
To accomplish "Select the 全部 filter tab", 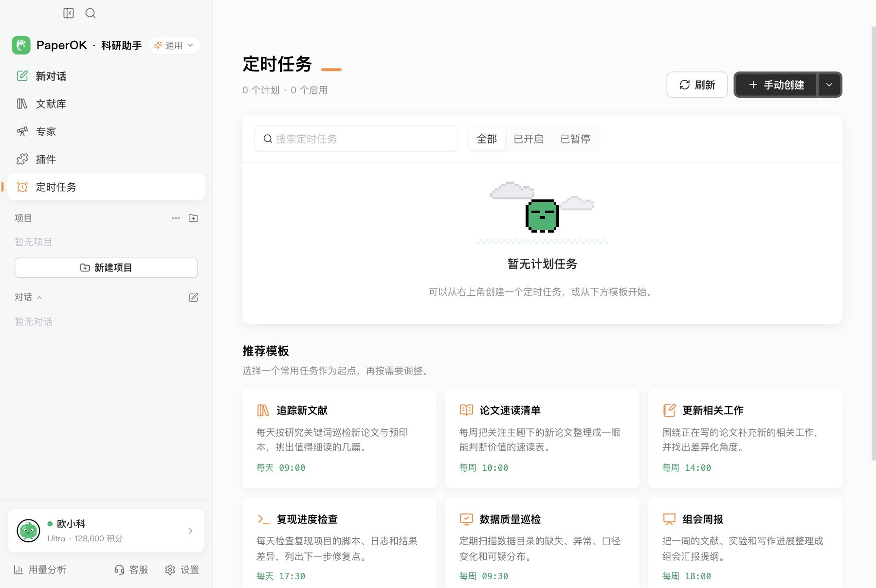I will [487, 139].
